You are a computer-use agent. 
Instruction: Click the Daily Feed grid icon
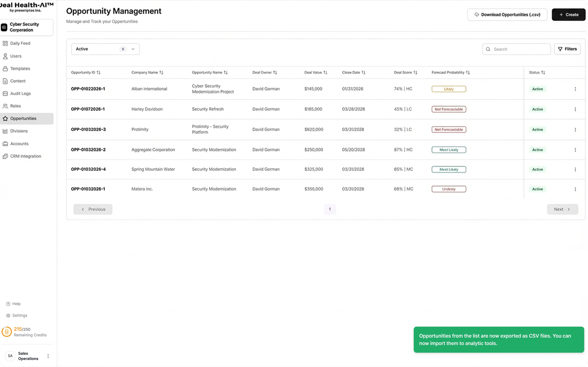(x=5, y=43)
